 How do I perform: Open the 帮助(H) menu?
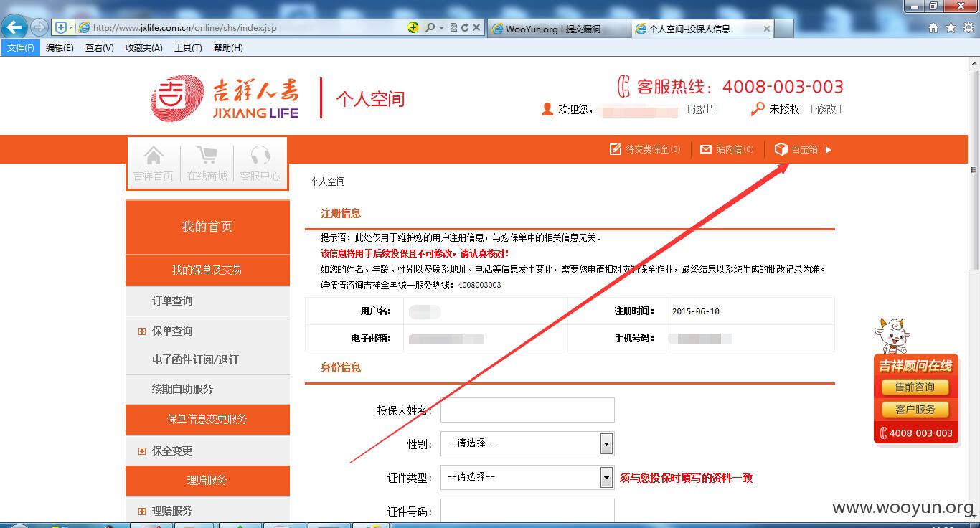(x=228, y=48)
